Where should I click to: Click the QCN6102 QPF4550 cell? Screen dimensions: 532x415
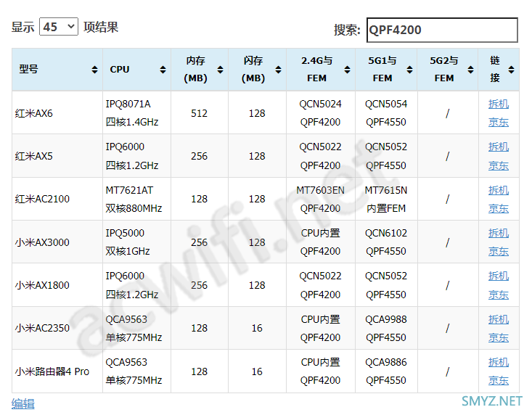(x=386, y=242)
